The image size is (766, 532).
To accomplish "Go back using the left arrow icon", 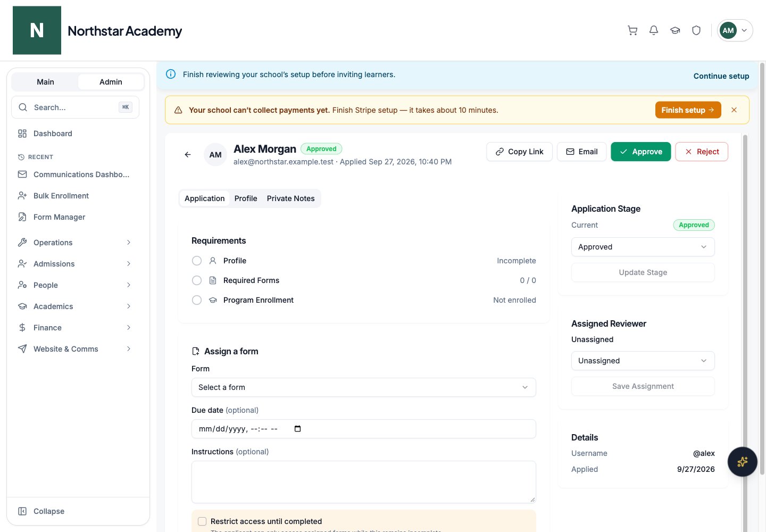I will tap(188, 155).
